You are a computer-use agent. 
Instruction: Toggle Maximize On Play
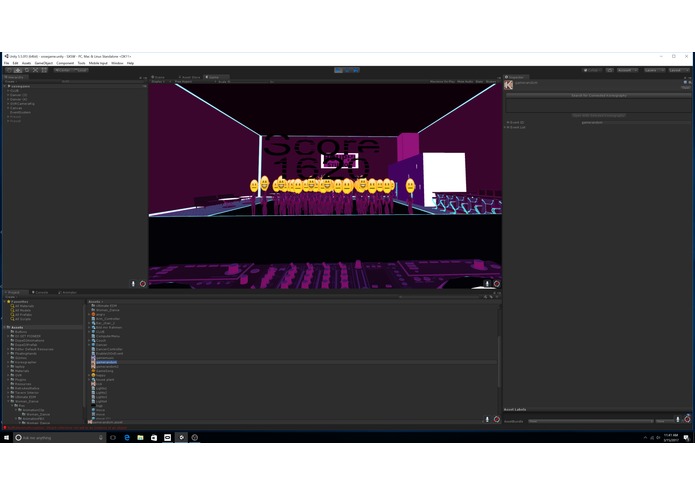coord(442,82)
